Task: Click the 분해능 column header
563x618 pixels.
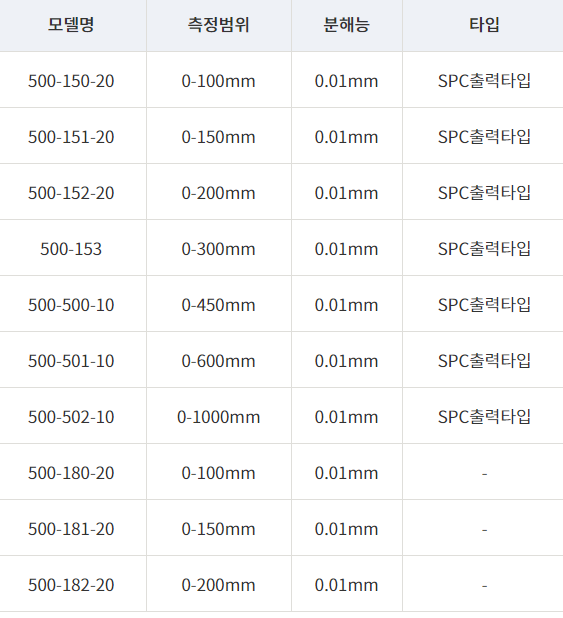Action: [347, 25]
